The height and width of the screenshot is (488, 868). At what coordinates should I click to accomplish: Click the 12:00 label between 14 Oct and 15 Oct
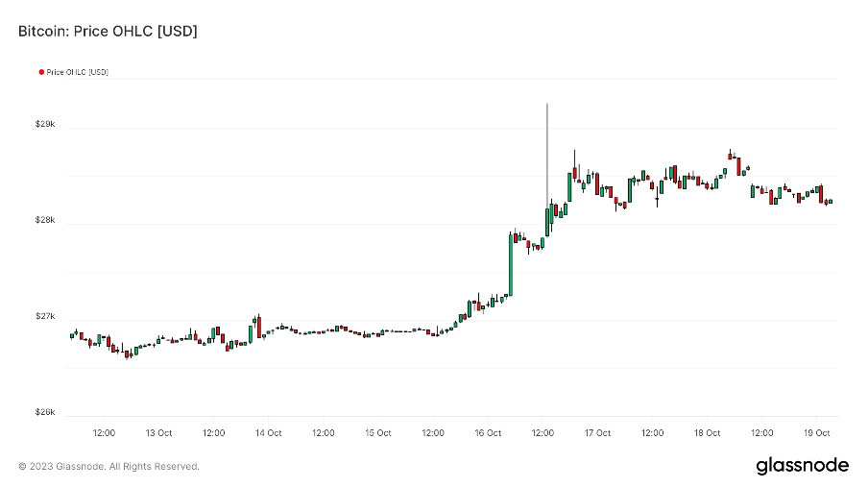click(x=324, y=433)
